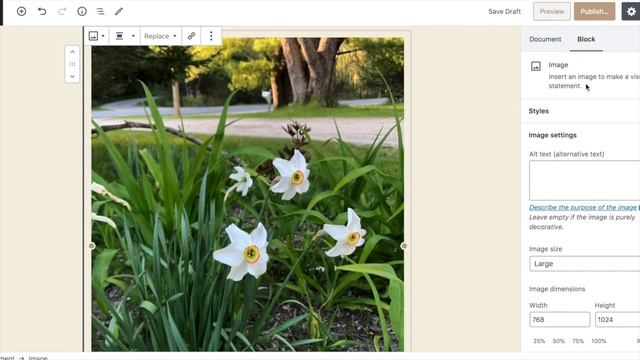
Task: Switch to the Block tab
Action: [586, 39]
